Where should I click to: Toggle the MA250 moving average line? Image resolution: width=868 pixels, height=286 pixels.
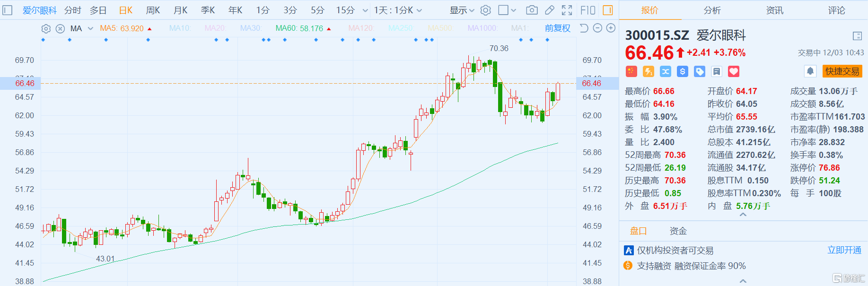401,28
